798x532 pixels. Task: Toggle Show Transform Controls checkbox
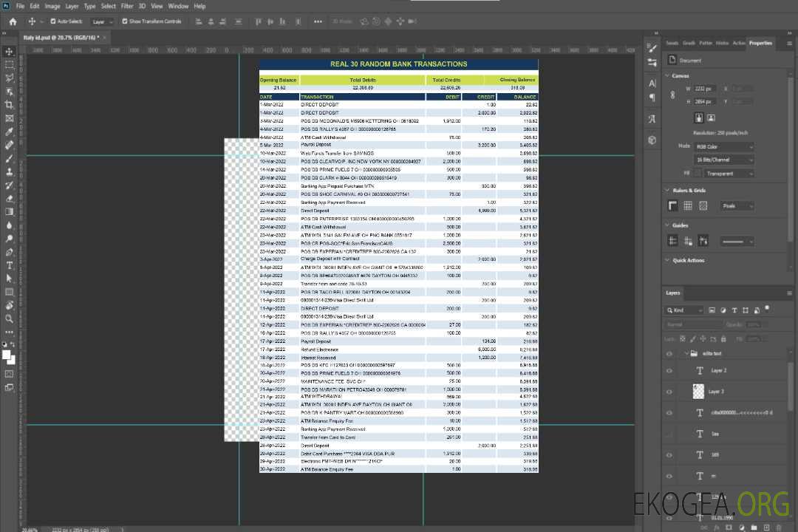pyautogui.click(x=125, y=21)
